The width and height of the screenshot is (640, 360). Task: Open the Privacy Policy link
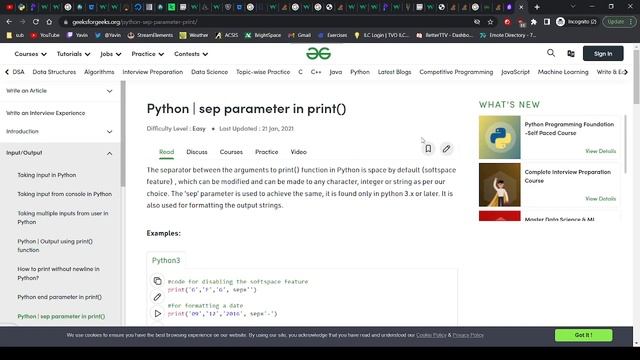(x=468, y=335)
